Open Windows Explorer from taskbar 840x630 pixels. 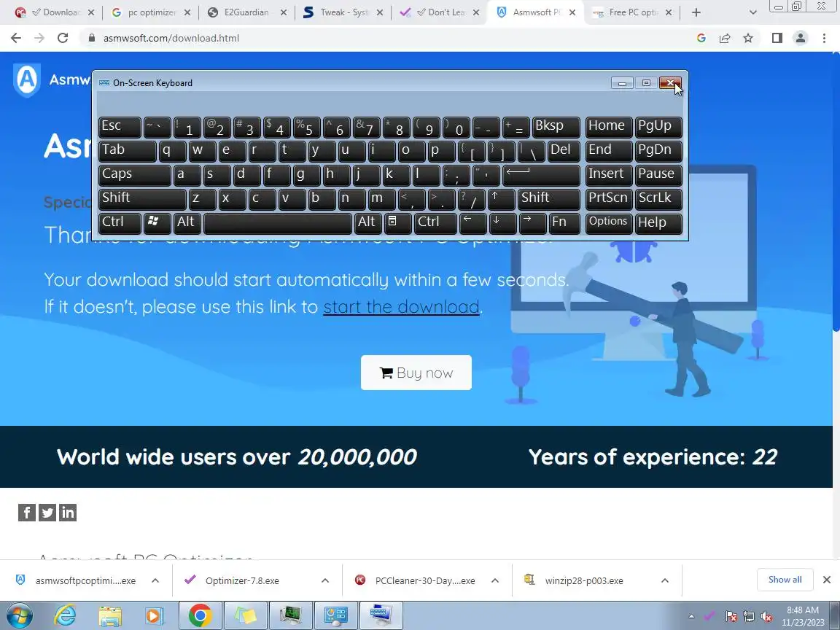pos(110,616)
